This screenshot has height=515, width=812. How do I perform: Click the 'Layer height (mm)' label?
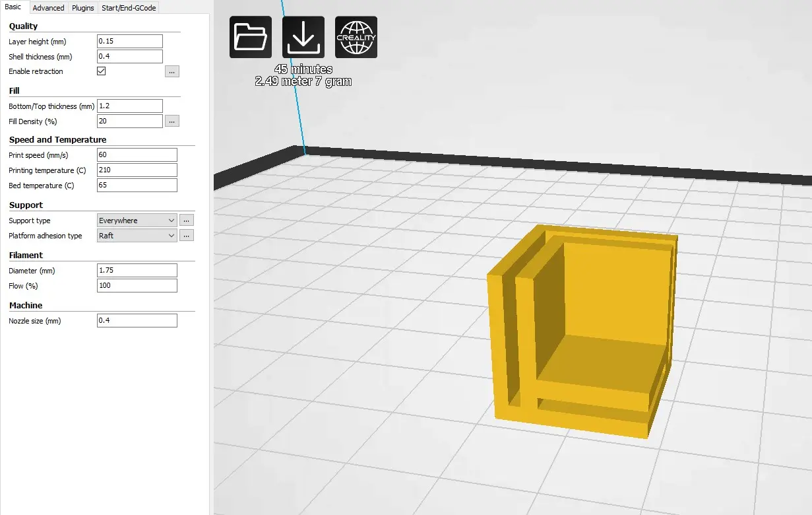38,42
